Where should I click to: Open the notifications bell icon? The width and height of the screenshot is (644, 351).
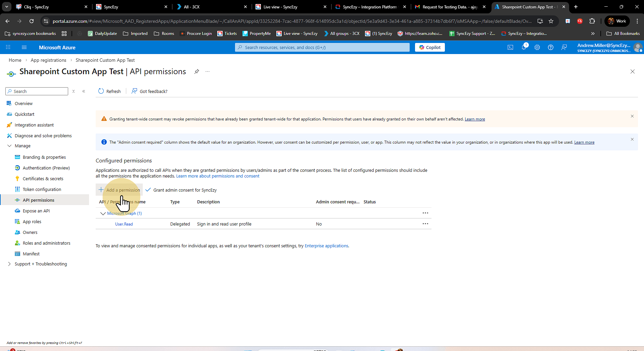point(524,47)
